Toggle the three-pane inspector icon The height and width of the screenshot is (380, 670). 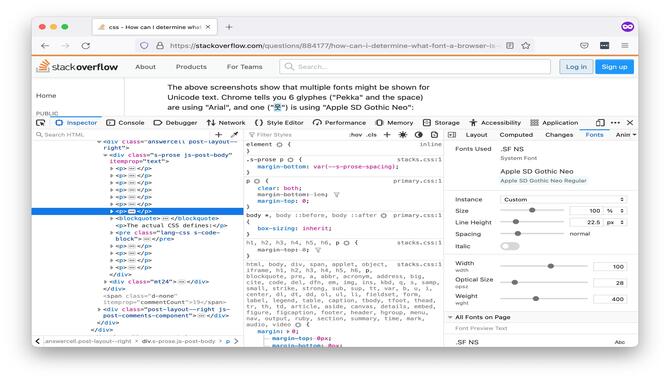point(452,135)
